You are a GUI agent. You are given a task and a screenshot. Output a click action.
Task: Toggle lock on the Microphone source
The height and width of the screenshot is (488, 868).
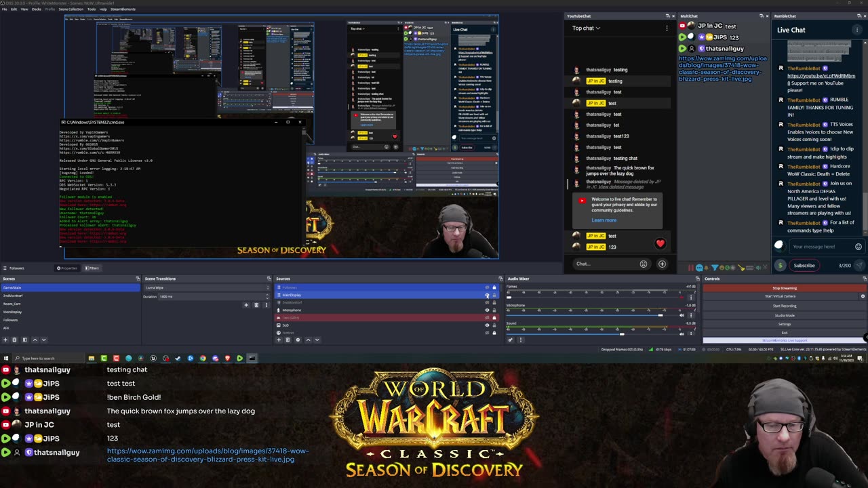(494, 310)
